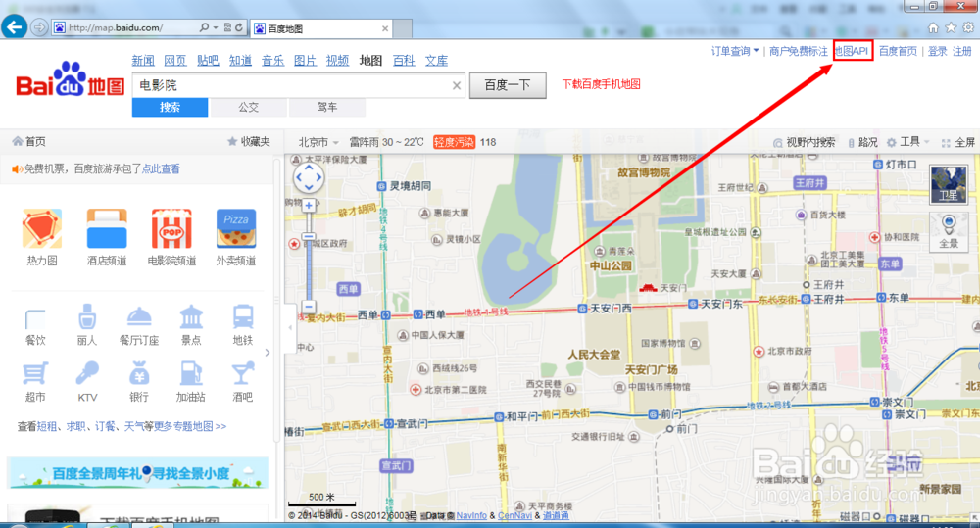Click the 轻度污染 air quality badge
Screen dimensions: 980x528
pos(454,142)
